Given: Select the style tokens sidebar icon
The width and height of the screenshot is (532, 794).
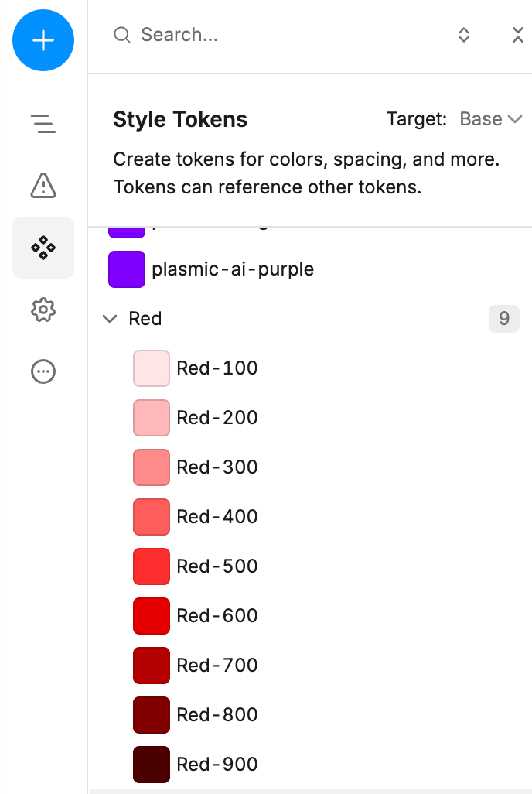Looking at the screenshot, I should pyautogui.click(x=43, y=248).
